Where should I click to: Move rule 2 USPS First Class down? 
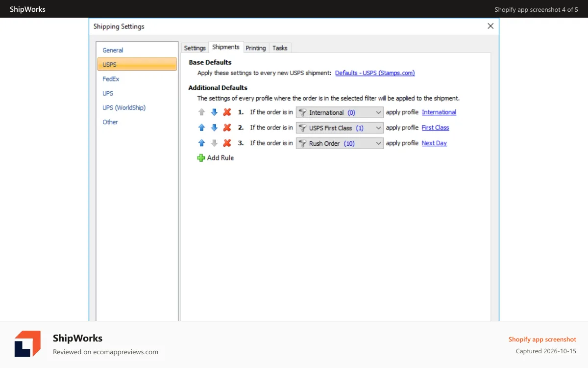pos(214,128)
